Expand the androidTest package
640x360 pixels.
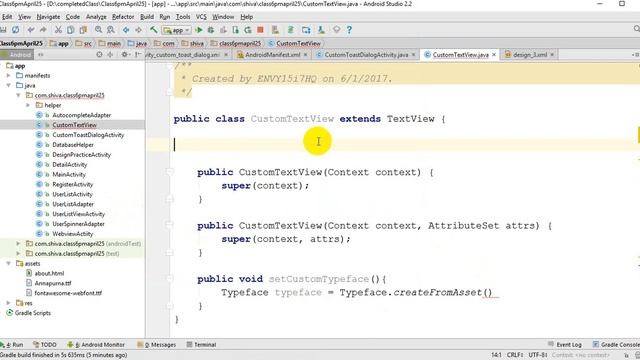pos(18,244)
